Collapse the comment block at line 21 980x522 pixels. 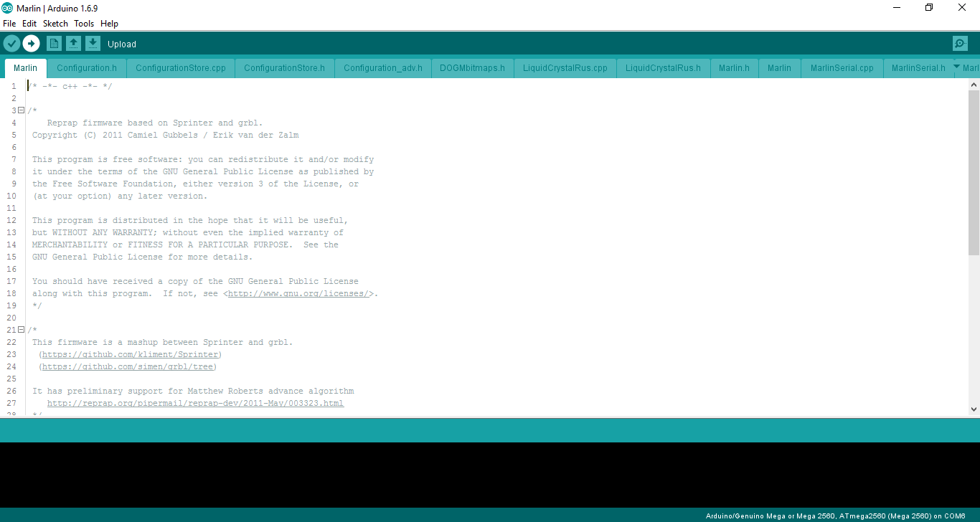click(x=21, y=330)
